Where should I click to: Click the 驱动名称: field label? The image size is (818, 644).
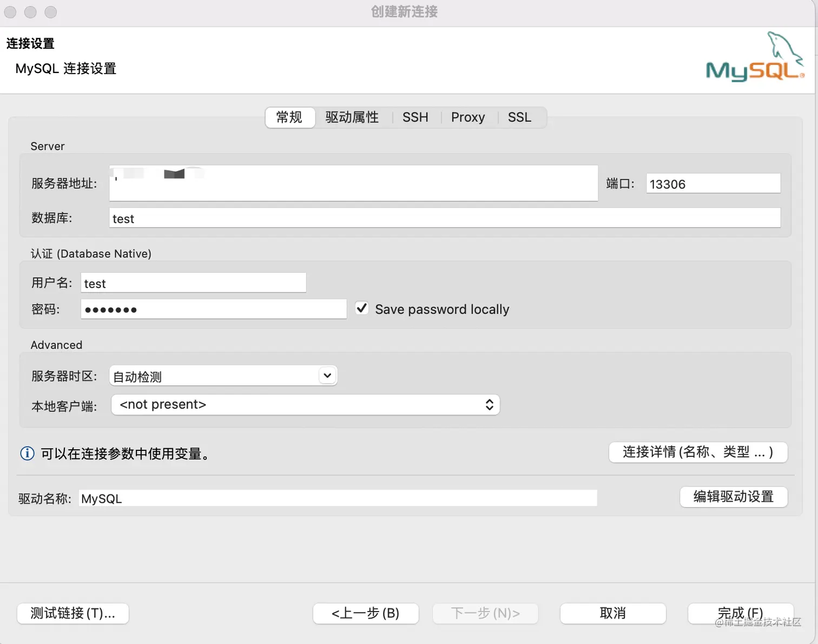[45, 498]
